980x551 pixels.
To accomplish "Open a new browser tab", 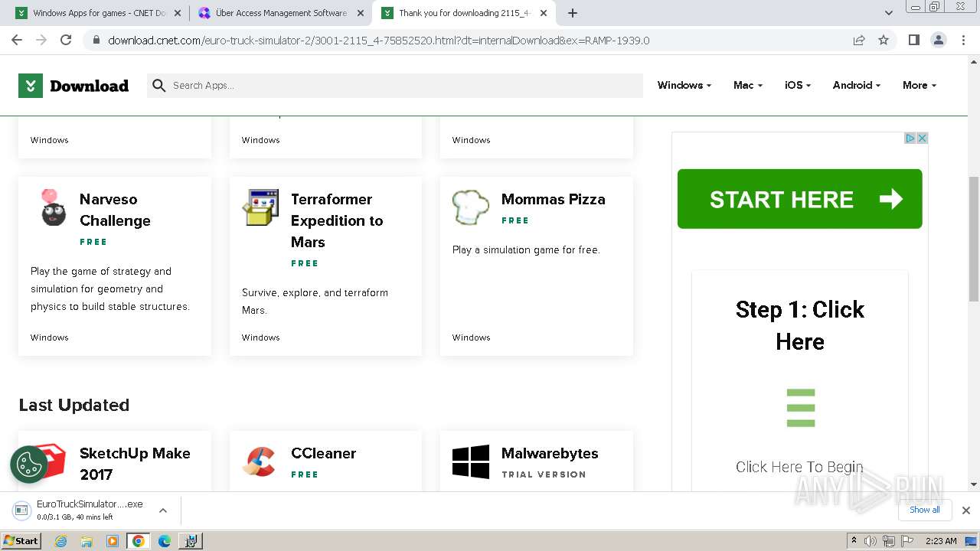I will click(x=573, y=13).
